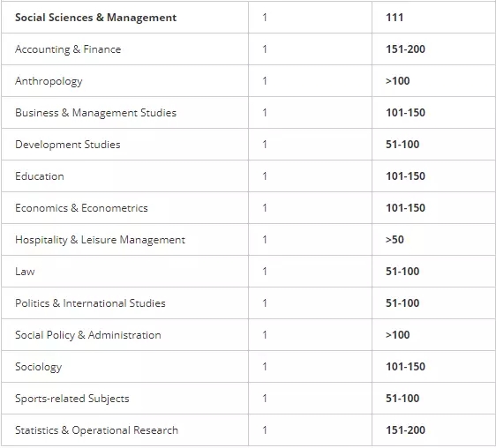The height and width of the screenshot is (448, 496).
Task: Select the 151-200 rank for Accounting
Action: [405, 49]
